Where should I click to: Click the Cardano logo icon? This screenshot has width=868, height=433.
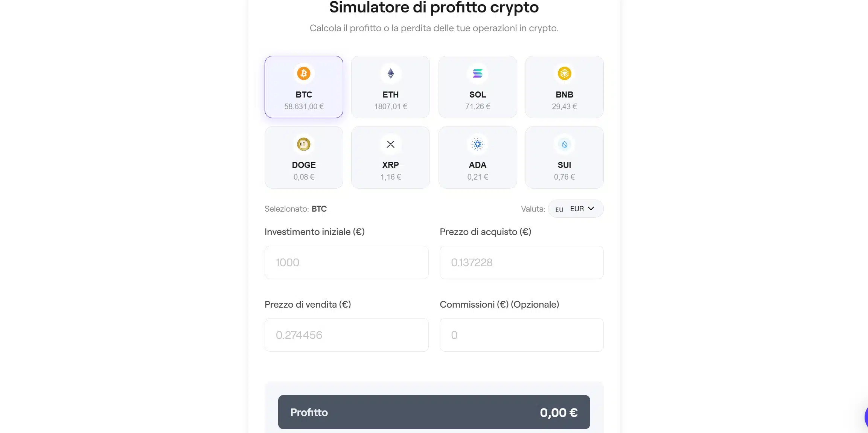click(x=477, y=144)
